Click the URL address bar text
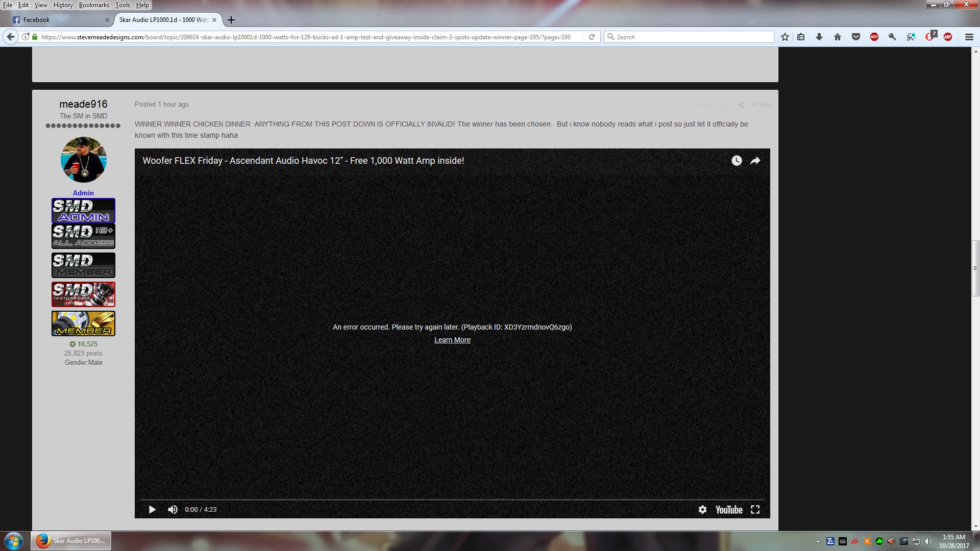 tap(306, 37)
